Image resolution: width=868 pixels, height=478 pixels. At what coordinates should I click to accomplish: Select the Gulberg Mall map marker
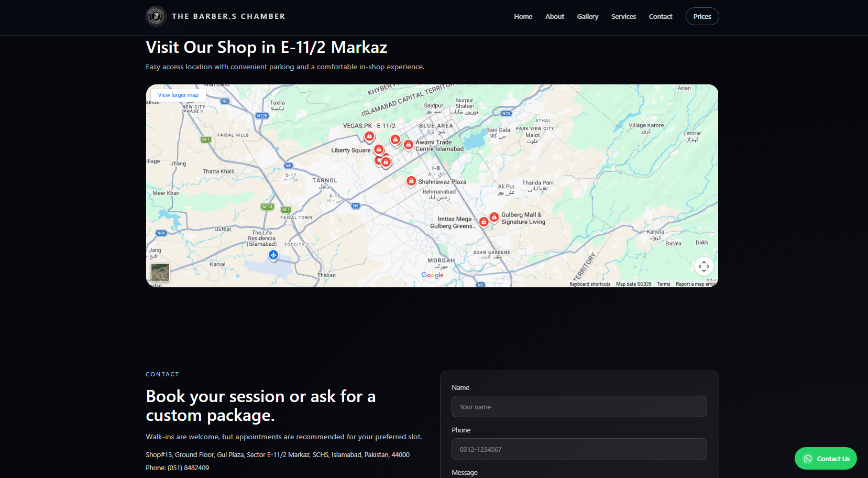(x=494, y=217)
